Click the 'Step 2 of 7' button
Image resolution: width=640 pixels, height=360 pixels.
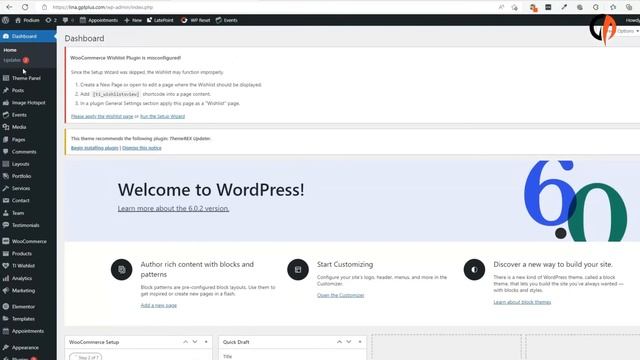tap(86, 357)
